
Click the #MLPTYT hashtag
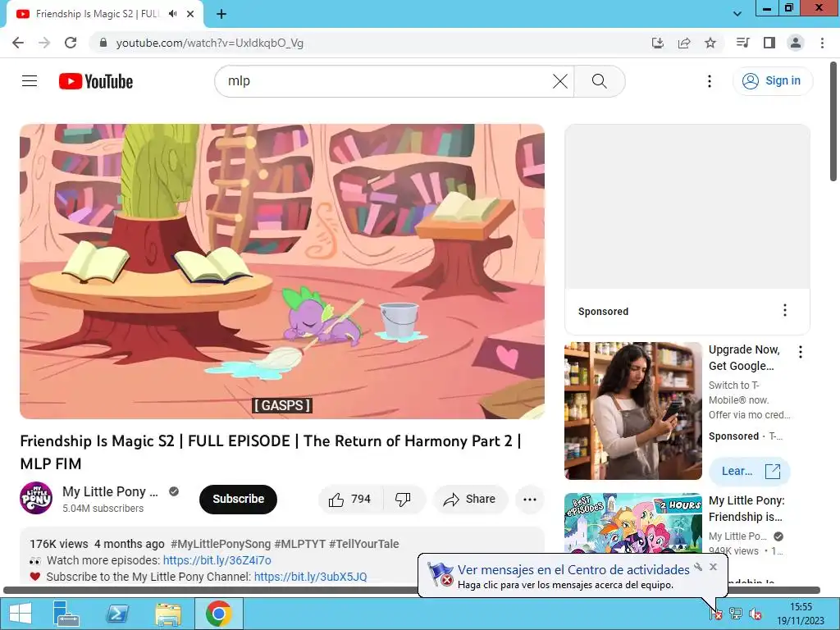click(x=300, y=544)
